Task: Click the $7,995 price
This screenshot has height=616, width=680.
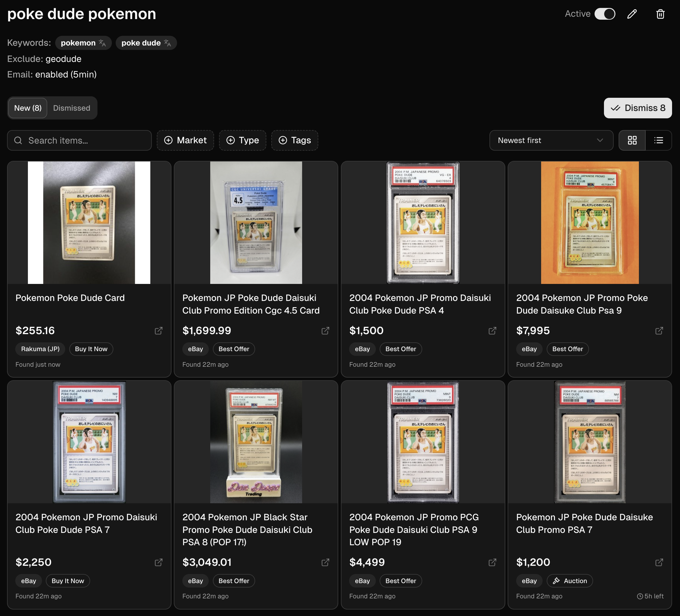Action: point(533,331)
